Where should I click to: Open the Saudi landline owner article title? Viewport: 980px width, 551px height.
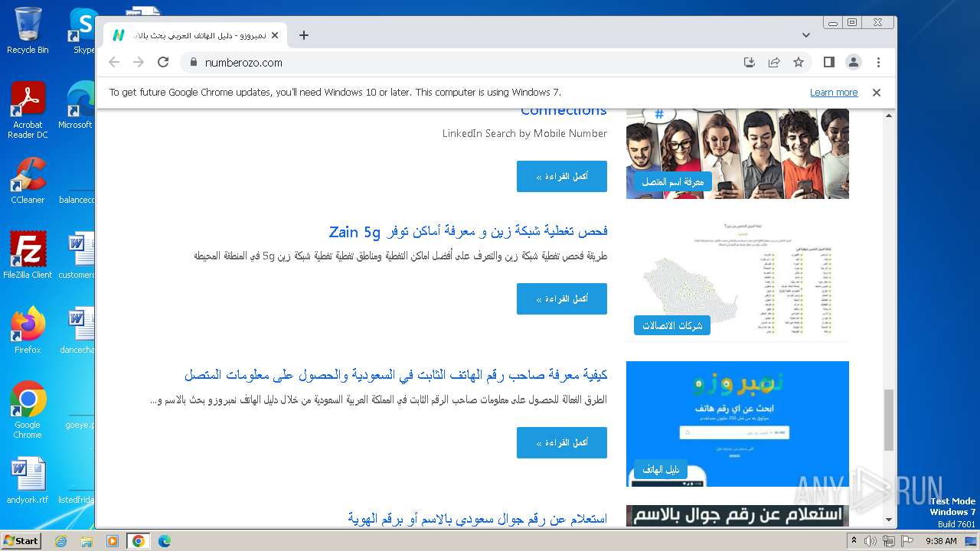point(396,375)
